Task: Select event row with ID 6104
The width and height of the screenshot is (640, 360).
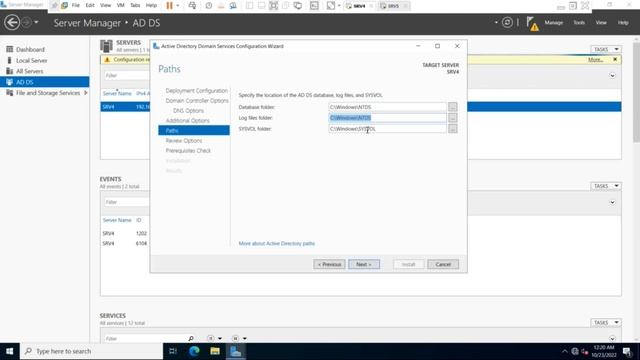Action: pos(125,243)
